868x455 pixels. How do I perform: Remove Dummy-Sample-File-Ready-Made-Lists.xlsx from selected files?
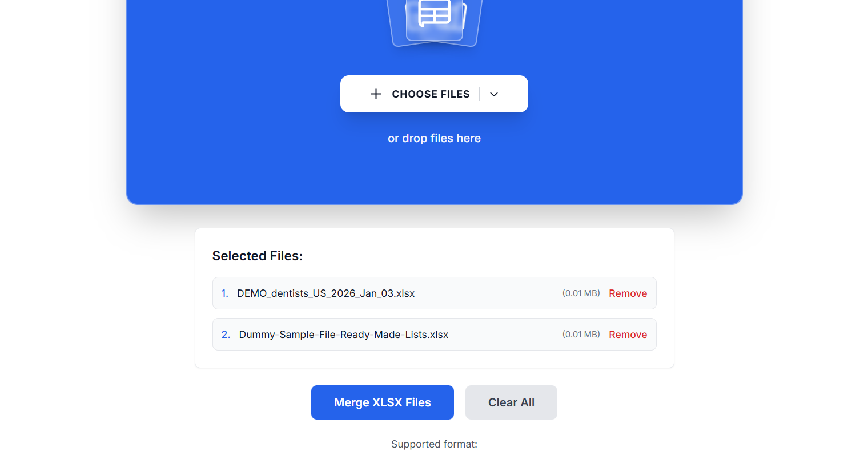628,334
